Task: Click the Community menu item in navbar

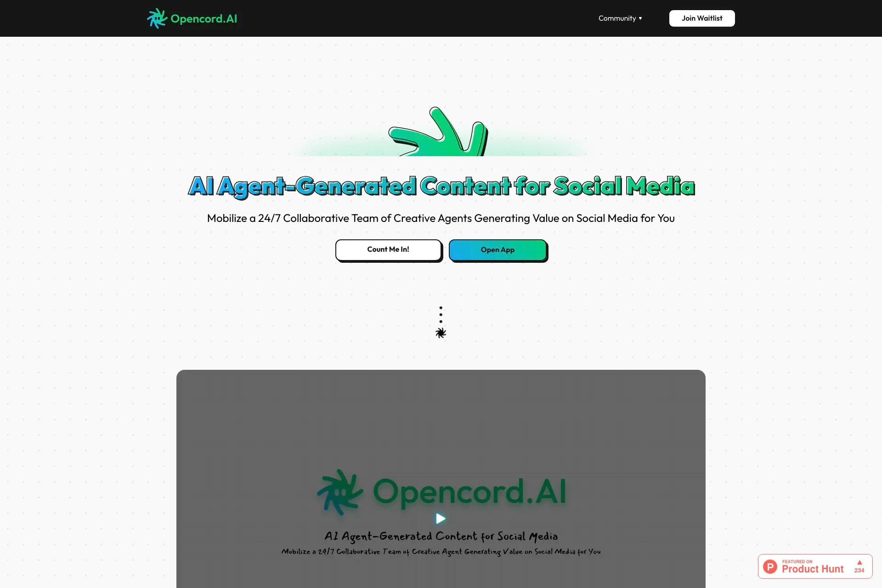Action: point(620,18)
